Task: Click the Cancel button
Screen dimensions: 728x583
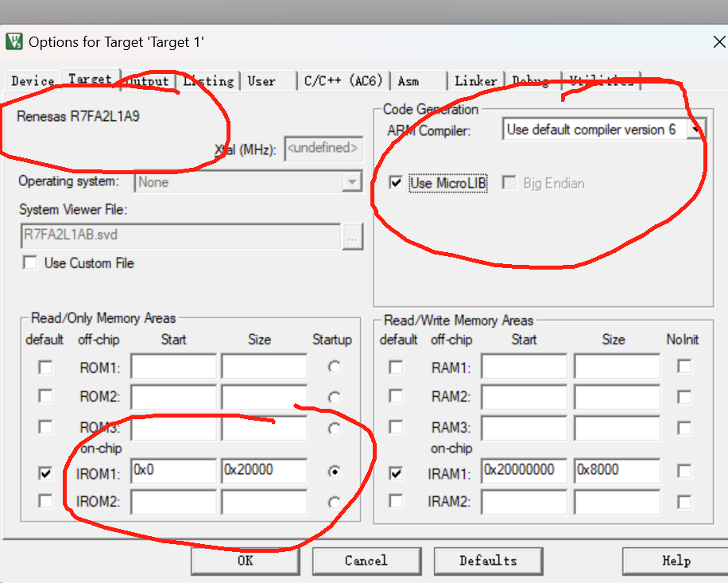Action: tap(367, 561)
